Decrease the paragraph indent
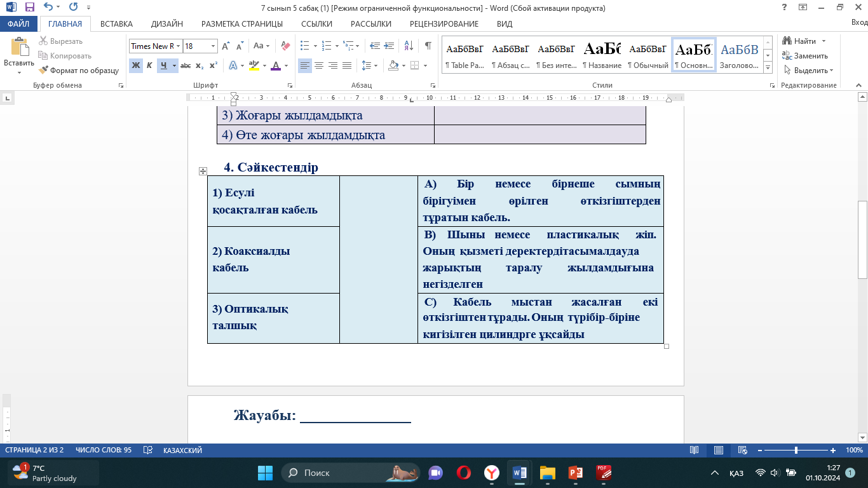The height and width of the screenshot is (488, 868). coord(374,46)
